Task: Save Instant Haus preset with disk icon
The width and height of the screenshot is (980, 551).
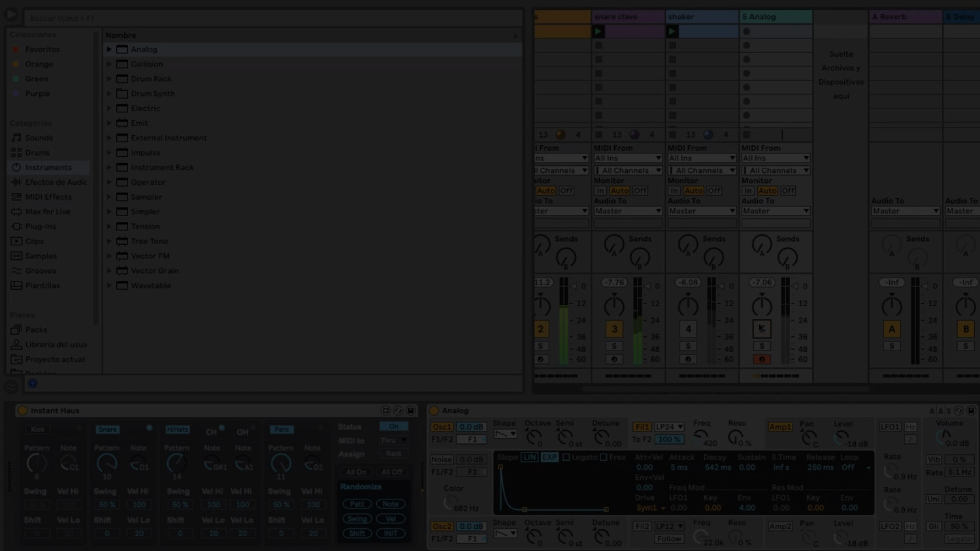Action: [410, 411]
